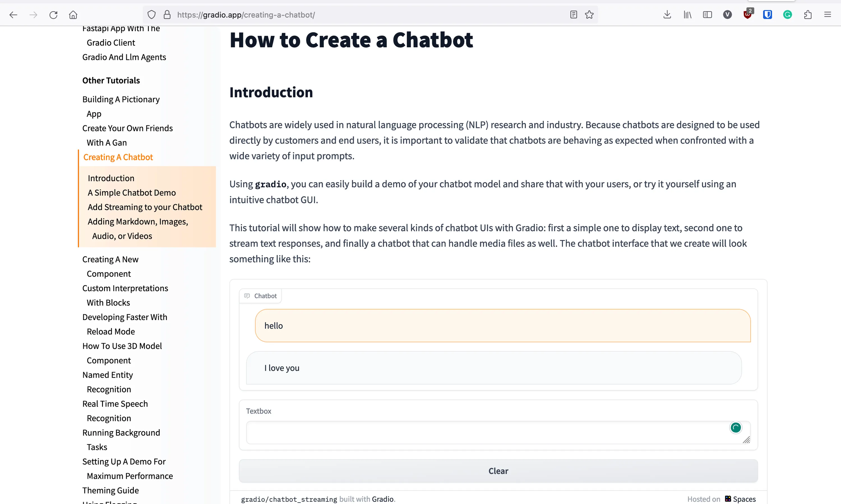Open the Bitwarden extension icon
Viewport: 841px width, 504px height.
[x=767, y=15]
